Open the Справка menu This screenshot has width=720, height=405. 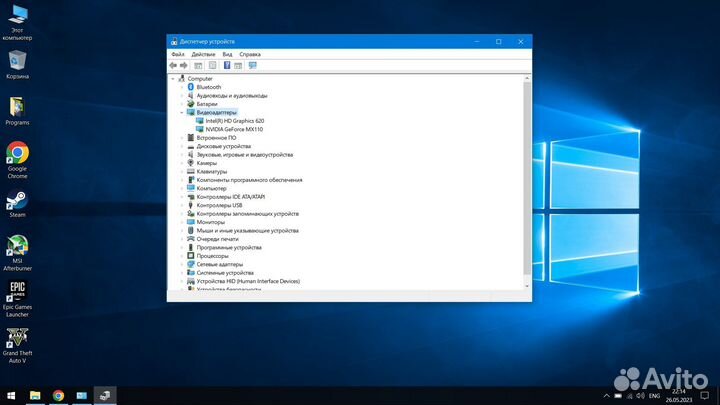[250, 54]
